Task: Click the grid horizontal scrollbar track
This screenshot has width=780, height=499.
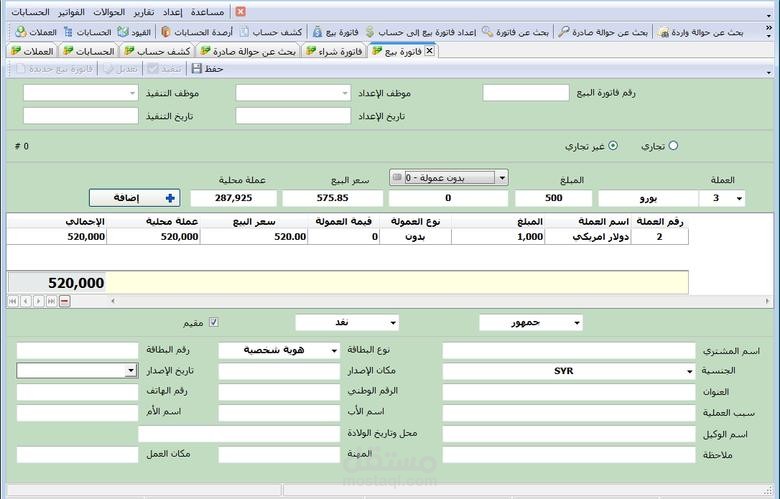Action: (439, 301)
